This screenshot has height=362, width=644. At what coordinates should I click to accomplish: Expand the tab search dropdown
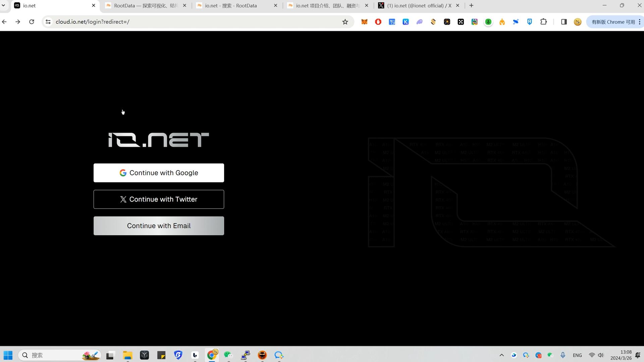click(x=3, y=6)
